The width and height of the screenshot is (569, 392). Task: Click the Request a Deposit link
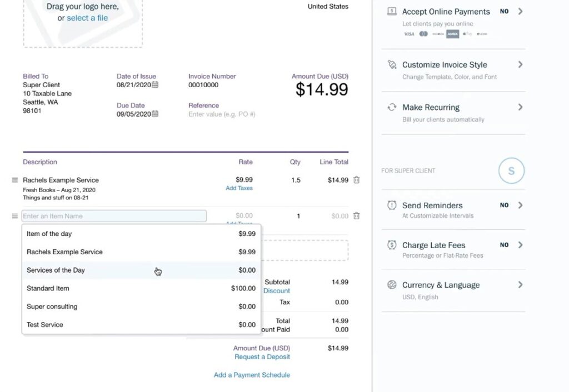(262, 356)
